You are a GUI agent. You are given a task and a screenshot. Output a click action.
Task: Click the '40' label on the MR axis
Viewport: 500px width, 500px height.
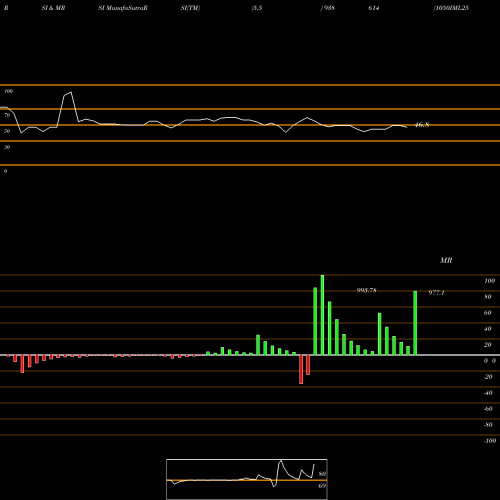(488, 329)
